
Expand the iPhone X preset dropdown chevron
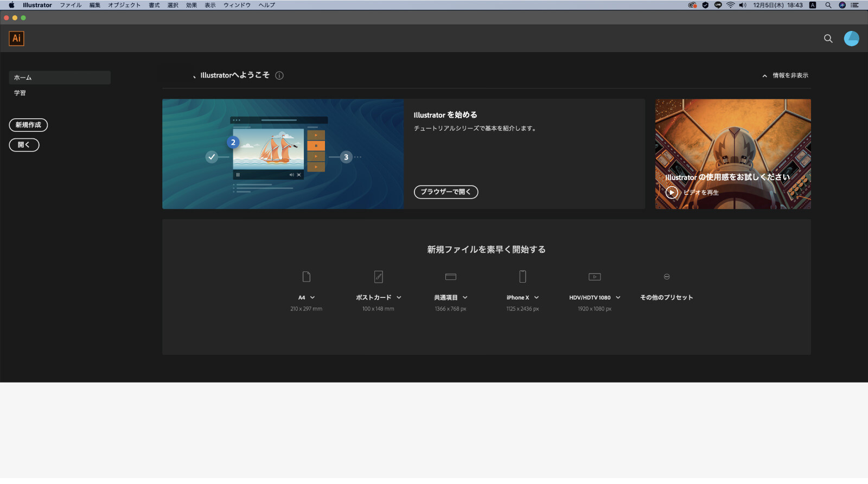pos(537,298)
